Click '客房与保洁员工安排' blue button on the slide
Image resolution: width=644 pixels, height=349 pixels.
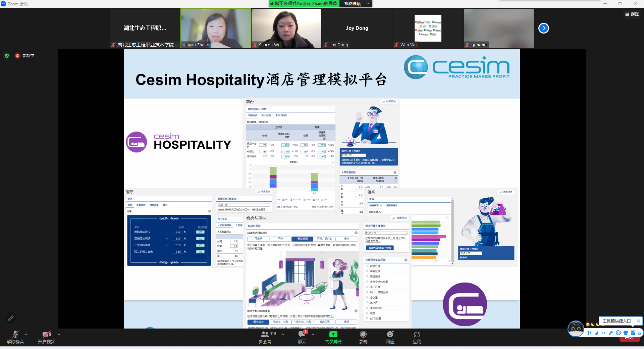[x=380, y=248]
